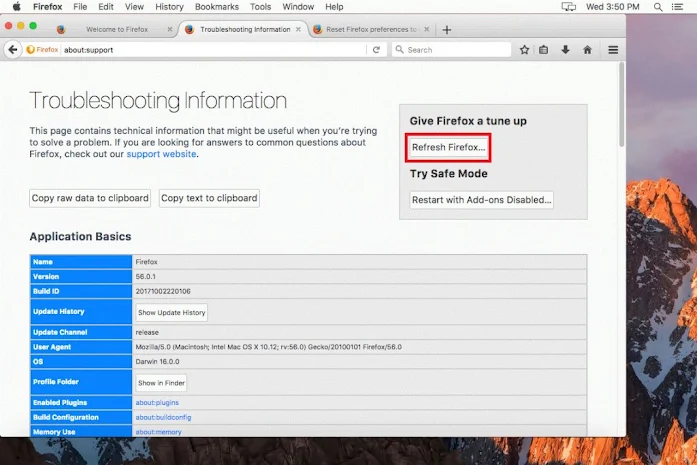Click Copy text to clipboard button

pyautogui.click(x=209, y=198)
